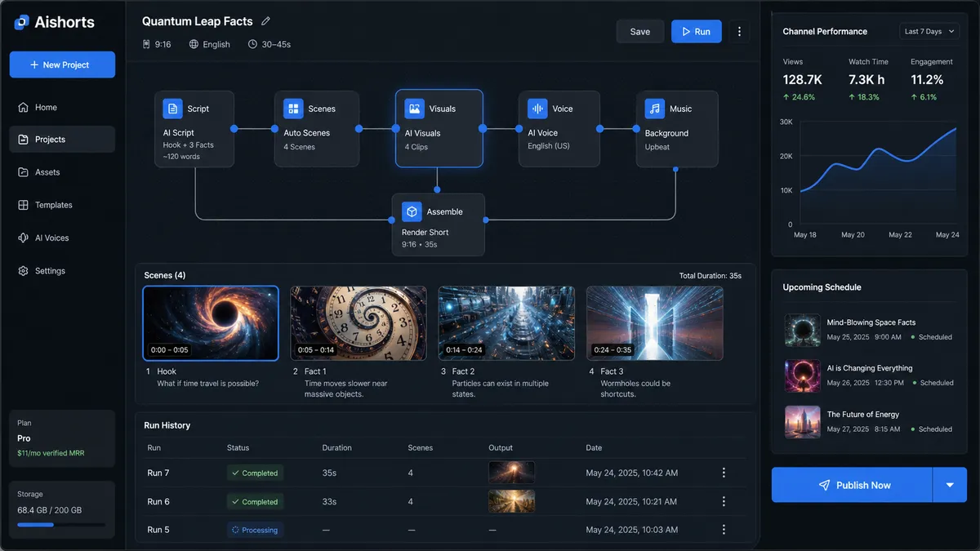Open Run 5 row actions menu
This screenshot has height=551, width=980.
[724, 530]
